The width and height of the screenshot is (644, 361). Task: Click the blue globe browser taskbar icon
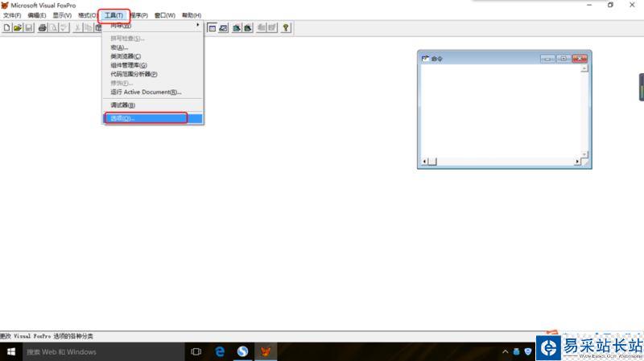243,352
